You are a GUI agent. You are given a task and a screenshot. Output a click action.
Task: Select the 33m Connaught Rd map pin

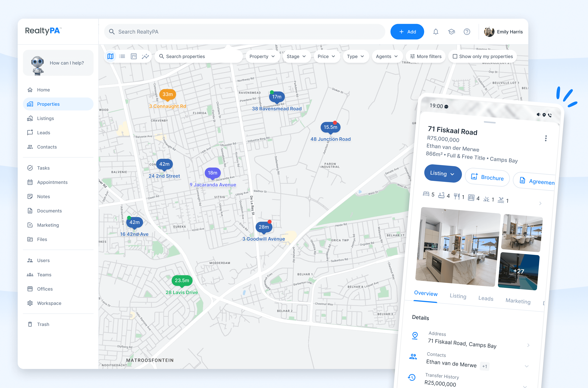tap(168, 95)
